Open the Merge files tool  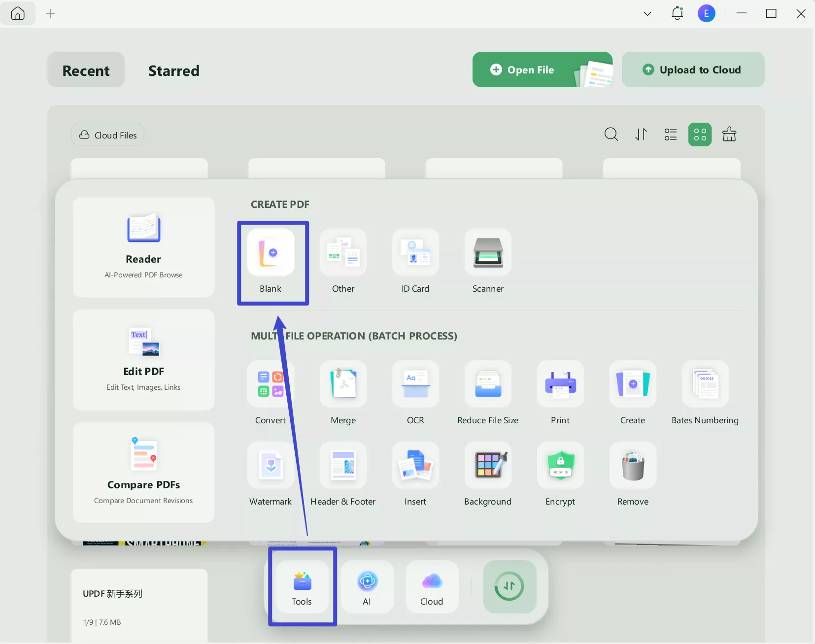pyautogui.click(x=343, y=392)
